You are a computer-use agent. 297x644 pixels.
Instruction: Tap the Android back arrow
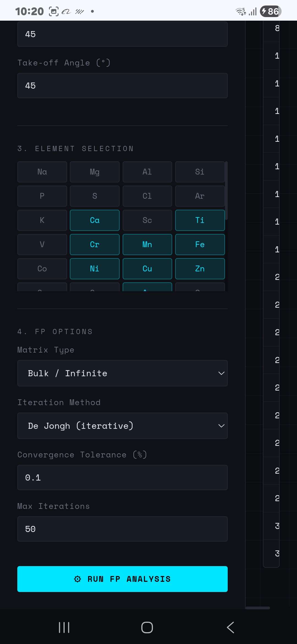pyautogui.click(x=230, y=627)
